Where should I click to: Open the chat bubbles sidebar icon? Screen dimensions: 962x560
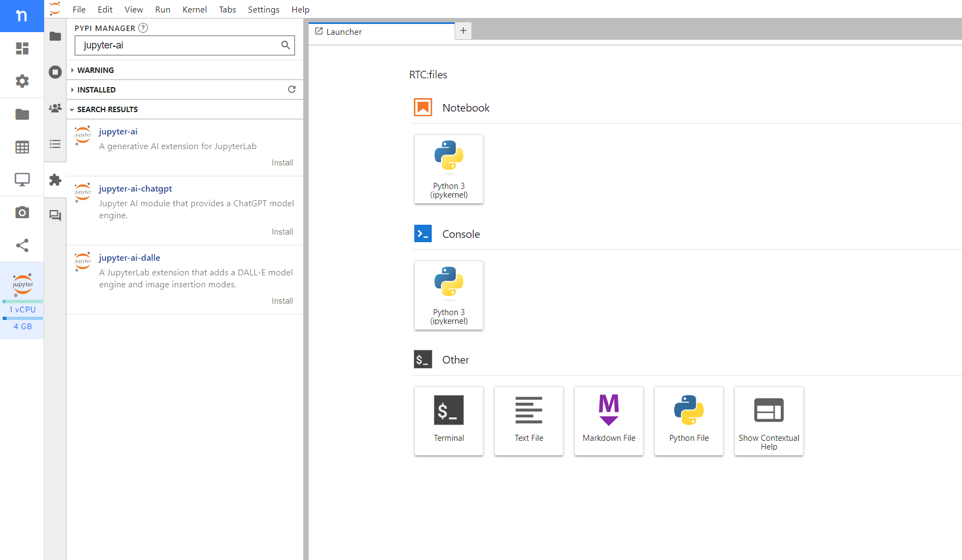tap(55, 216)
